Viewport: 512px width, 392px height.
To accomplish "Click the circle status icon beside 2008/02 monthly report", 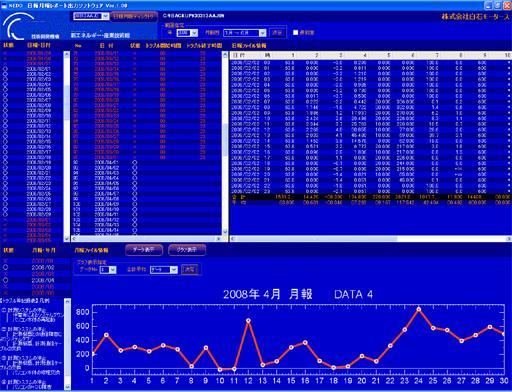I will (5, 267).
